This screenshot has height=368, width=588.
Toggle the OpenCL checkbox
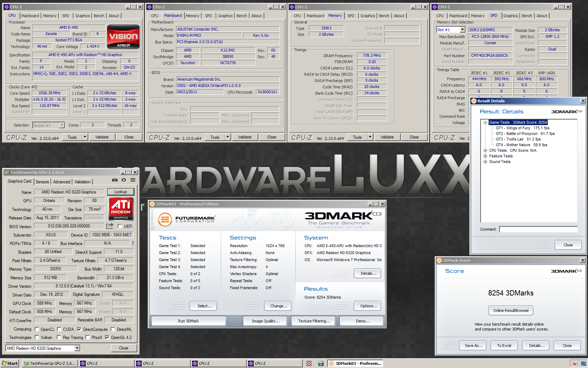[37, 329]
